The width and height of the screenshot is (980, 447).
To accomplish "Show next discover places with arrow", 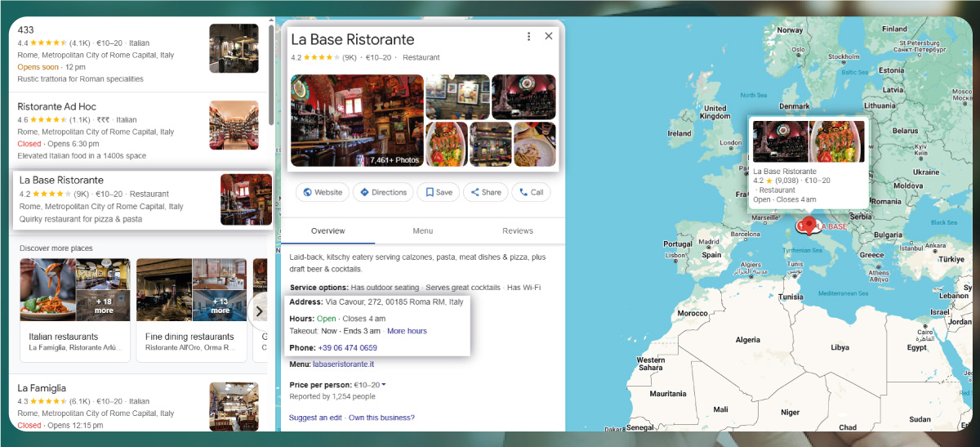I will (259, 311).
